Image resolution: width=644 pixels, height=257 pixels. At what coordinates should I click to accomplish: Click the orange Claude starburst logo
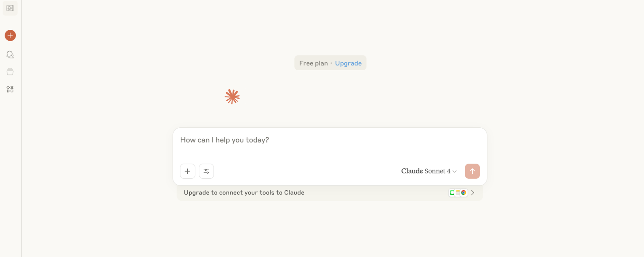pyautogui.click(x=232, y=97)
